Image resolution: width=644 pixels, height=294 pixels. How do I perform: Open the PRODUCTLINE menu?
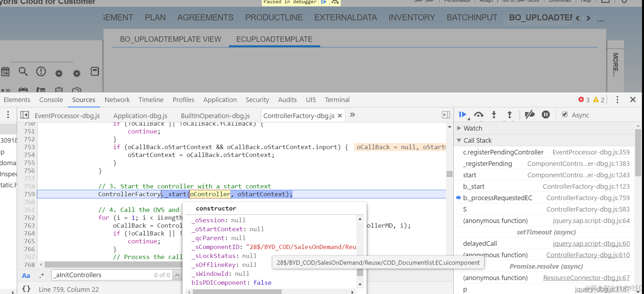click(x=274, y=17)
